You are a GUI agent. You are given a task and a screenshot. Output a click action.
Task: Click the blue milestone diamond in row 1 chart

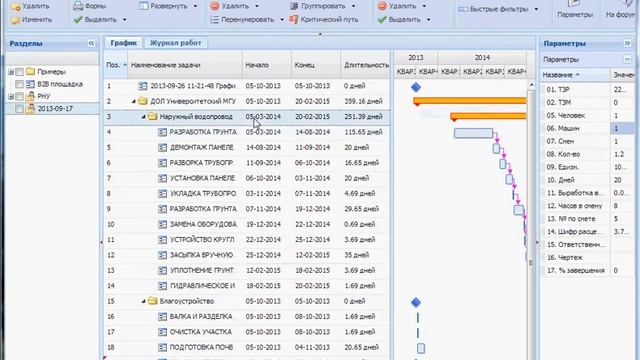pyautogui.click(x=416, y=87)
